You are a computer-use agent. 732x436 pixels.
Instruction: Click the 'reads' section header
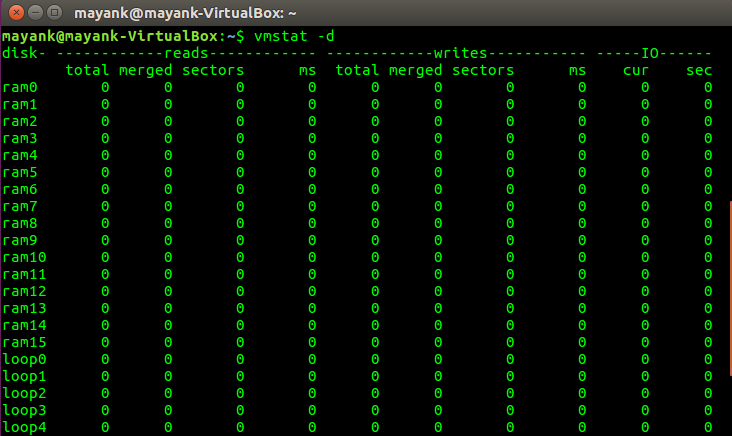pyautogui.click(x=186, y=53)
